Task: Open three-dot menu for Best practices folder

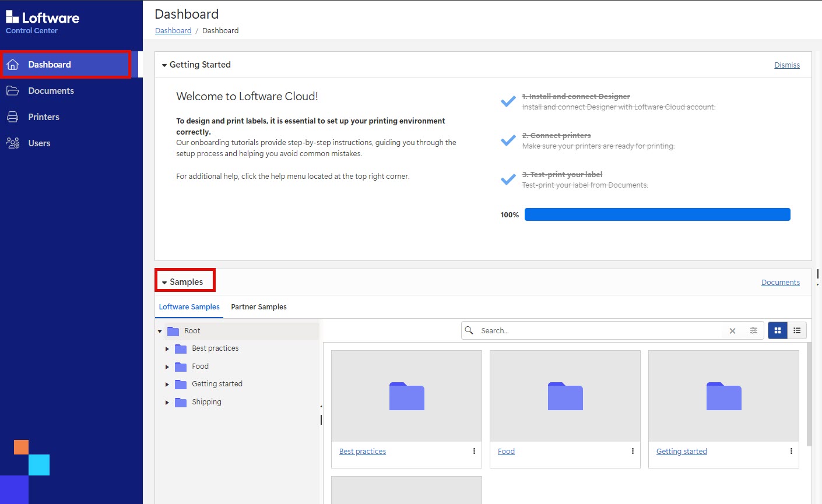Action: coord(474,451)
